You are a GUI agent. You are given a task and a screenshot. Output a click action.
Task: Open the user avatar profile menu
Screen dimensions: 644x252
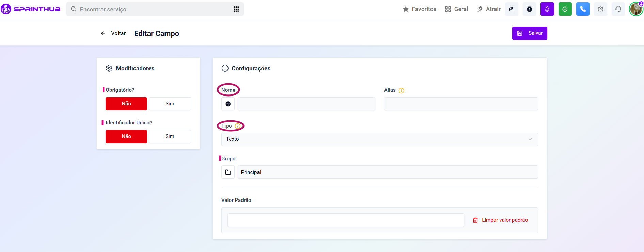click(635, 9)
